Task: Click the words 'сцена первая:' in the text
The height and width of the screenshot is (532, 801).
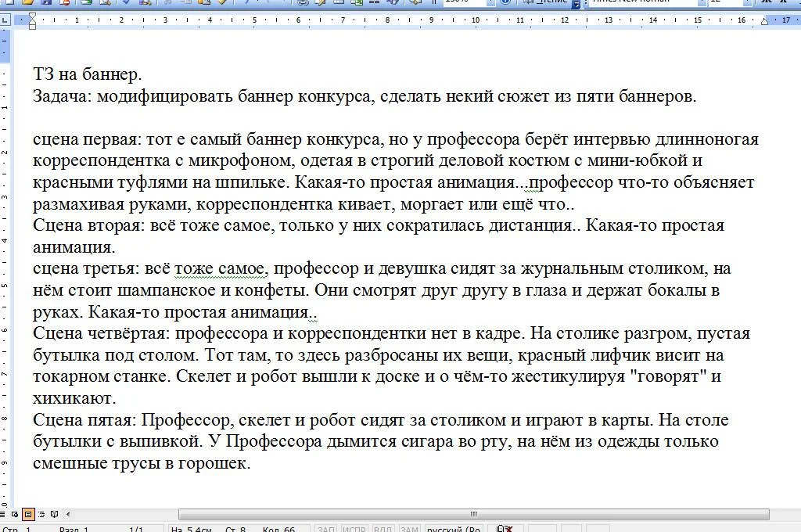Action: tap(87, 139)
